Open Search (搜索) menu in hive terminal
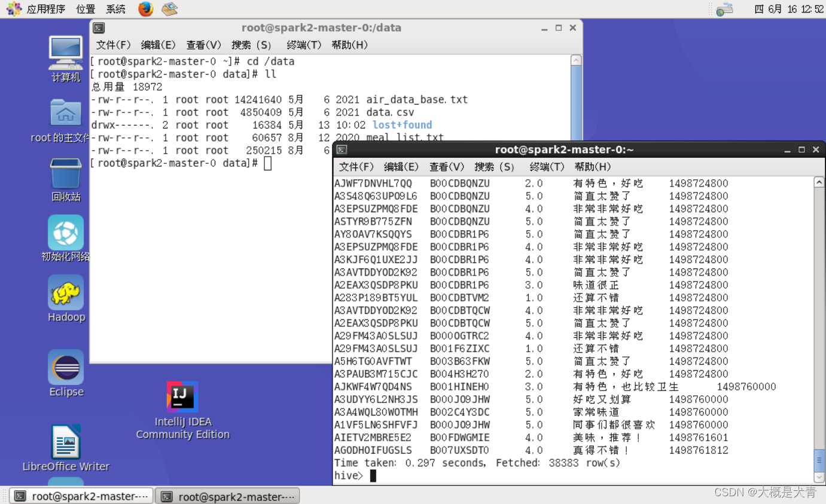The image size is (826, 504). click(494, 167)
